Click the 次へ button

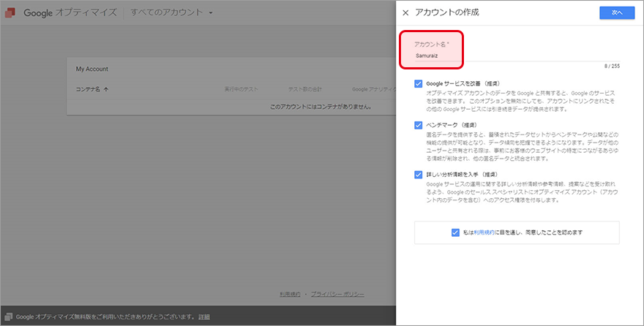coord(617,12)
